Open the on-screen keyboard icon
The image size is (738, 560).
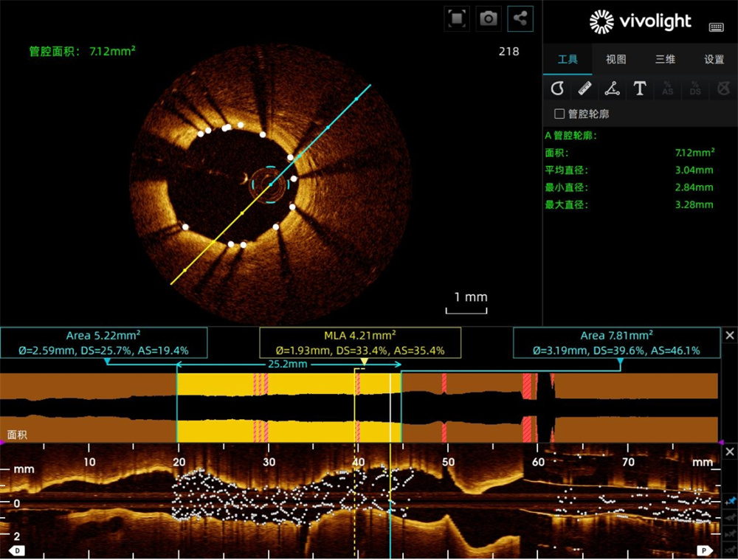[x=717, y=27]
